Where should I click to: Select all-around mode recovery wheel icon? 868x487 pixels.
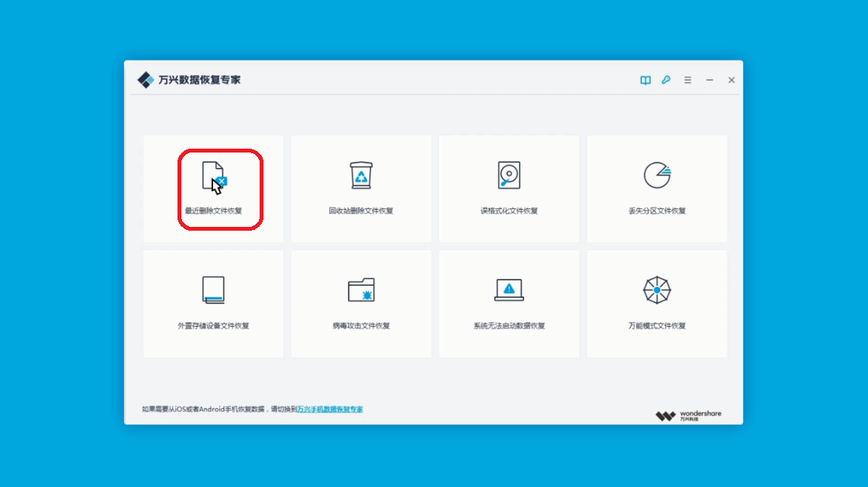coord(657,290)
